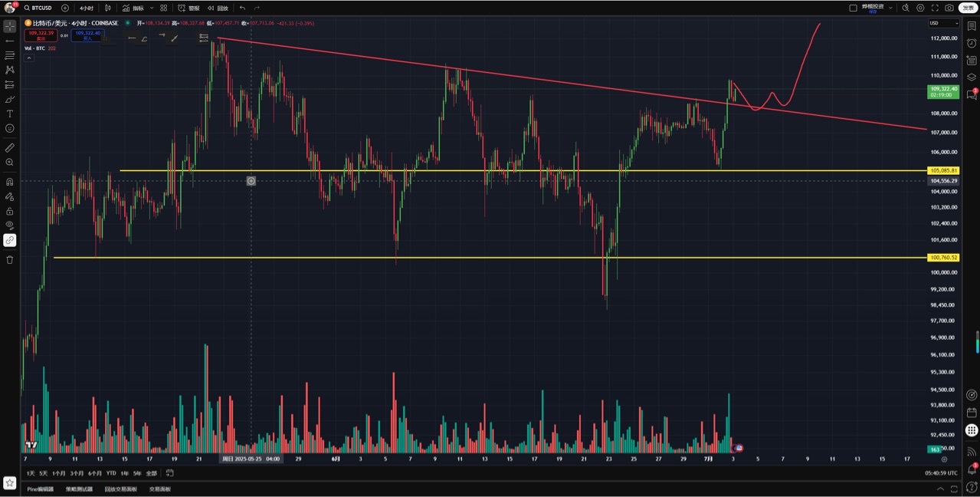Select the brush drawing tool
980x497 pixels.
[x=9, y=99]
